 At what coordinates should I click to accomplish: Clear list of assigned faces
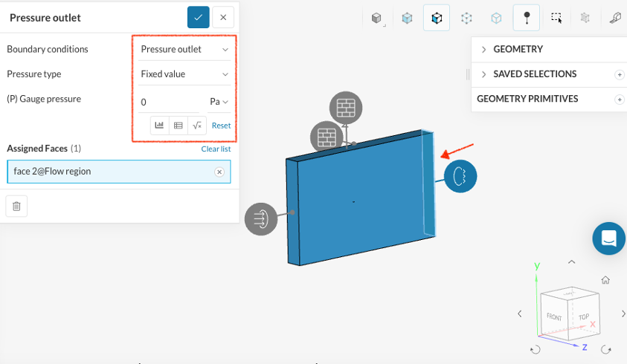216,149
